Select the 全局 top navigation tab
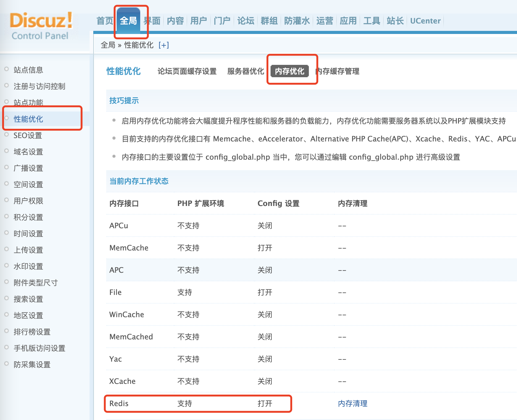 click(128, 21)
